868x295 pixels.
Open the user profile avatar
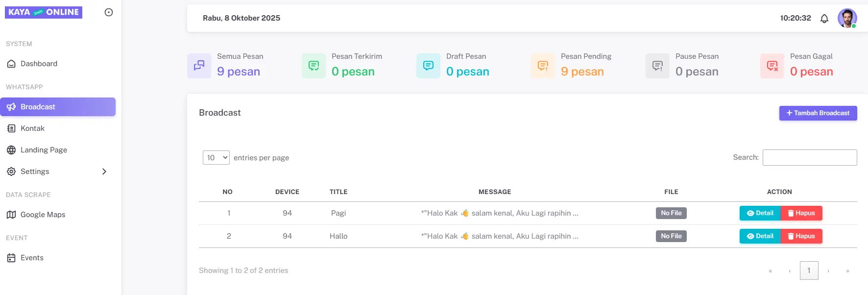[847, 18]
